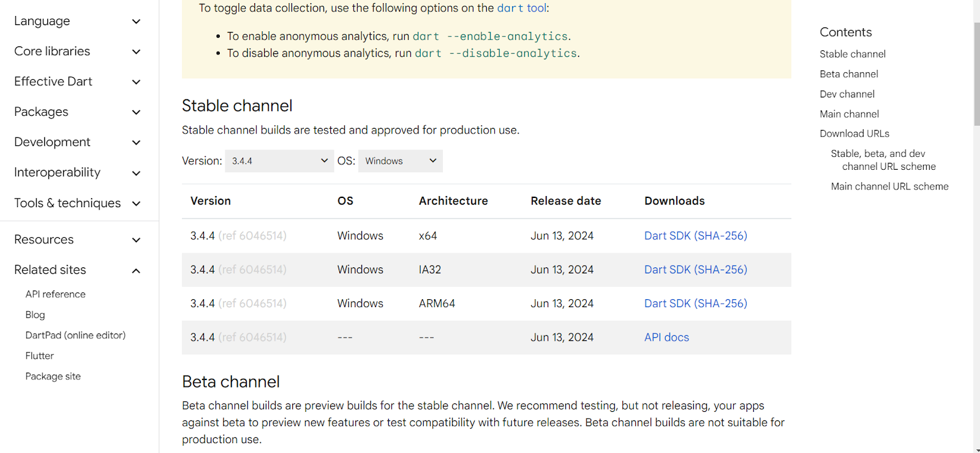Screen dimensions: 980x453
Task: Expand the Language sidebar section
Action: 77,21
